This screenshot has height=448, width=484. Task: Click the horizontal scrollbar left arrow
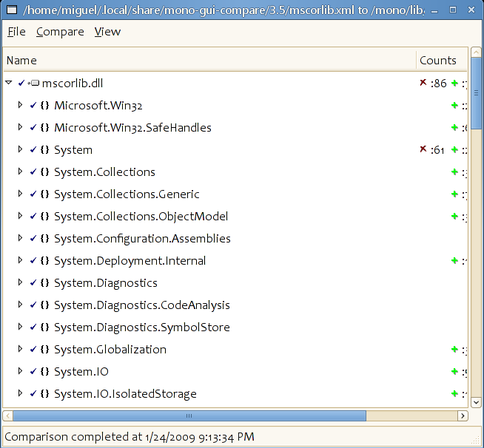(x=8, y=415)
